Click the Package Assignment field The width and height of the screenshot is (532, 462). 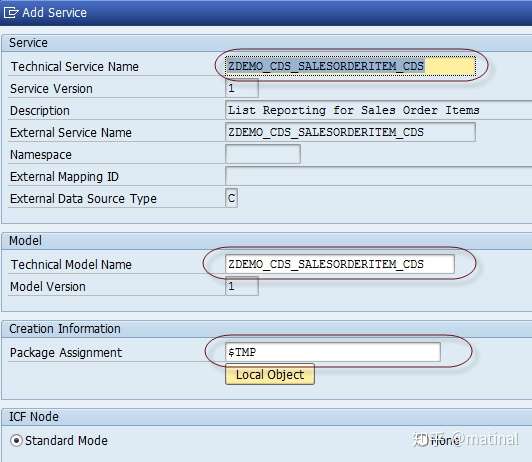tap(332, 352)
